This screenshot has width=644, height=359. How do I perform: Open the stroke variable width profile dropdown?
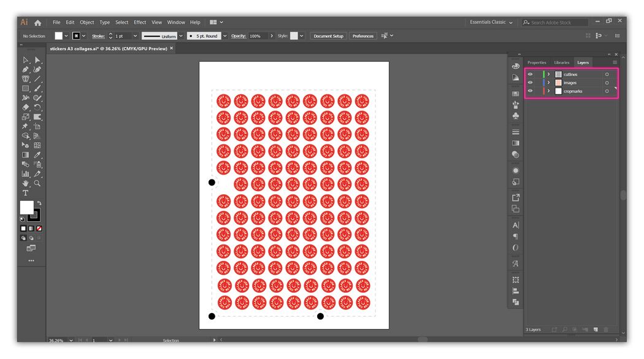point(180,36)
